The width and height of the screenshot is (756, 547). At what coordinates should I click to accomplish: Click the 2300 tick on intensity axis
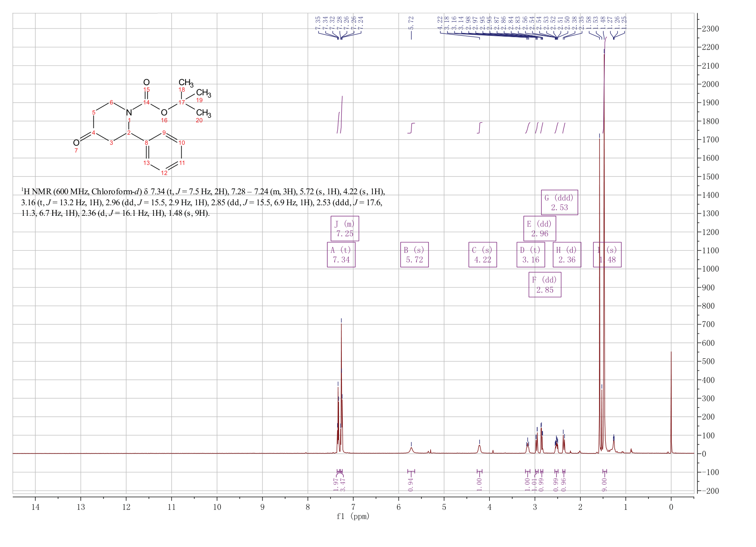pyautogui.click(x=710, y=29)
